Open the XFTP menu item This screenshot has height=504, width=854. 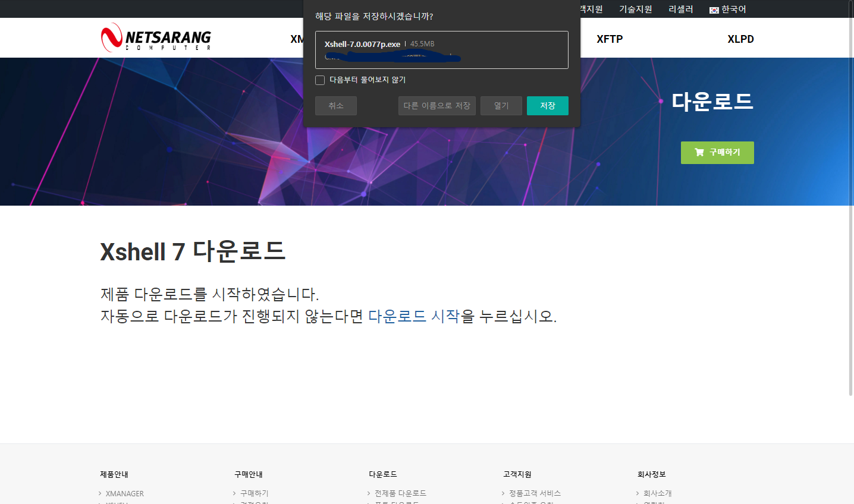click(x=610, y=39)
